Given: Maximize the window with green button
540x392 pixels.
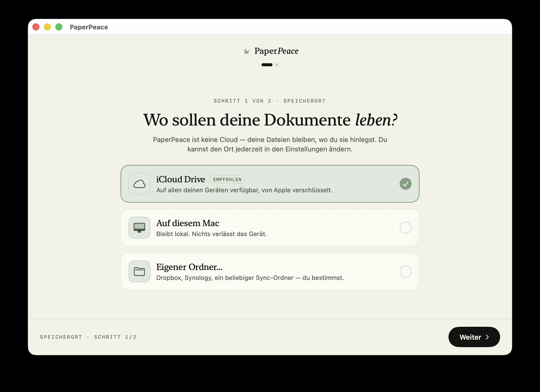Looking at the screenshot, I should 59,27.
